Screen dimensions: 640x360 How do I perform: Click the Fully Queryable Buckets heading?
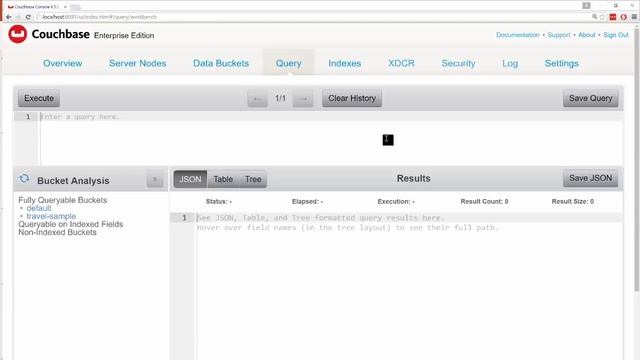point(62,200)
